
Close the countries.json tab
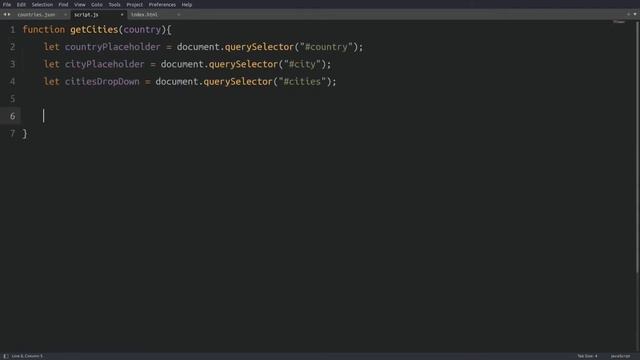click(65, 15)
